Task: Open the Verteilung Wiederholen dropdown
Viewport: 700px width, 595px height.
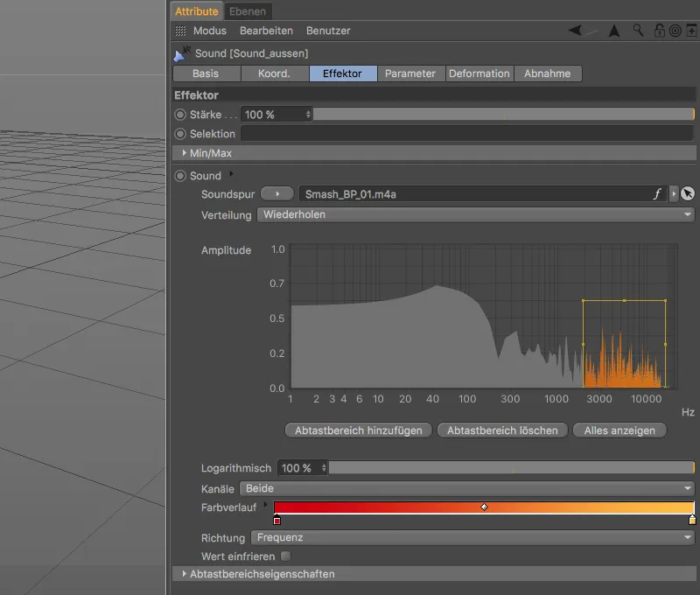Action: click(476, 214)
